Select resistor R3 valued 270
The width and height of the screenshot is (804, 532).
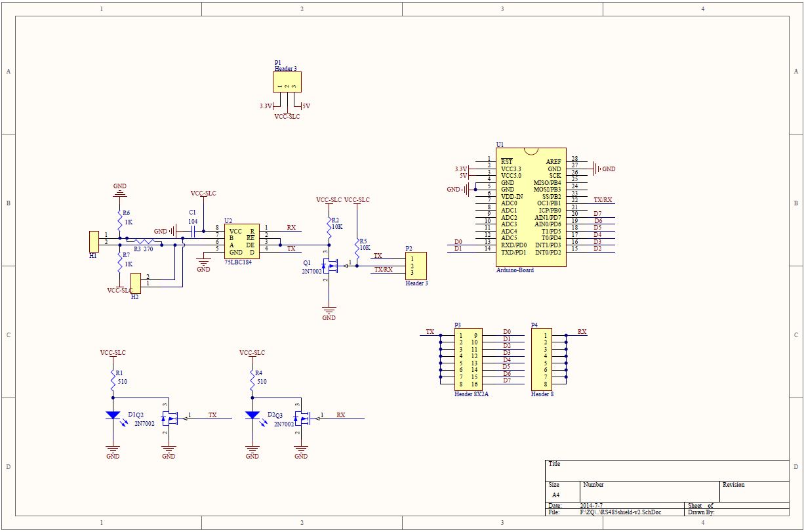tap(143, 243)
